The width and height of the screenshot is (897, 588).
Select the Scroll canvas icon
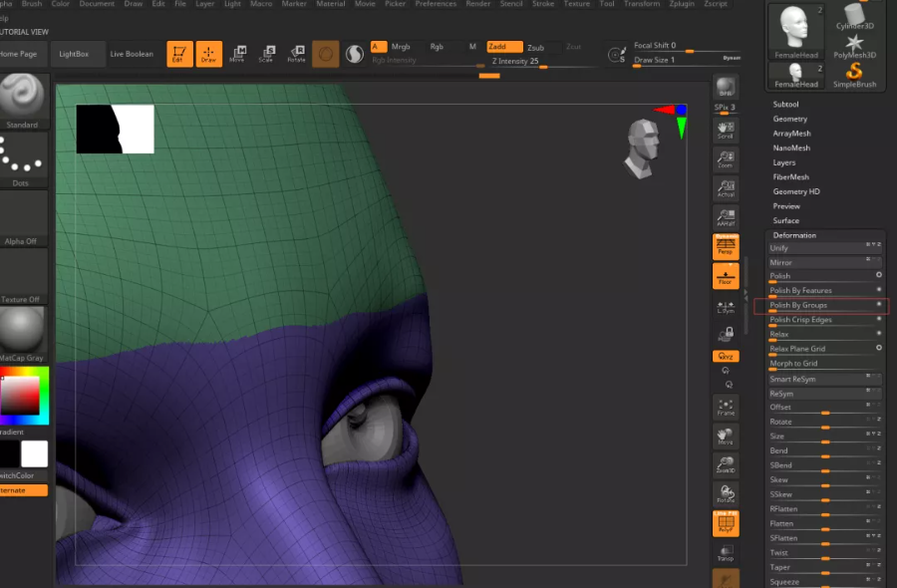point(726,130)
